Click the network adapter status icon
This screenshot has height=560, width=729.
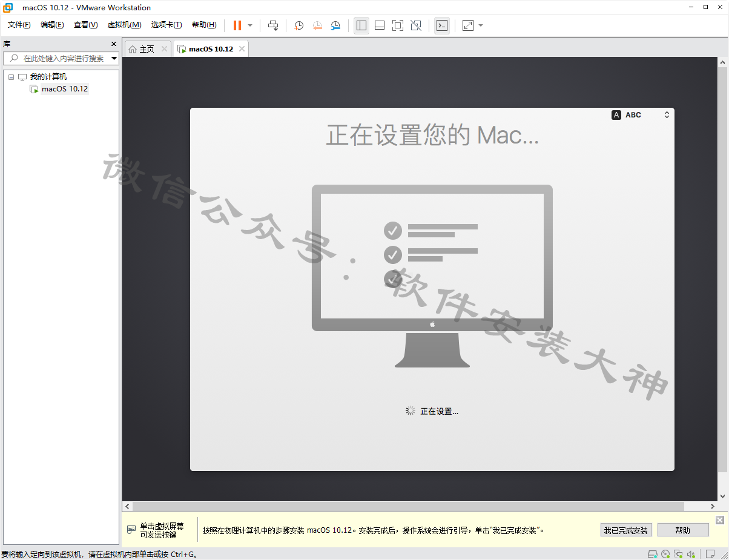click(x=678, y=554)
